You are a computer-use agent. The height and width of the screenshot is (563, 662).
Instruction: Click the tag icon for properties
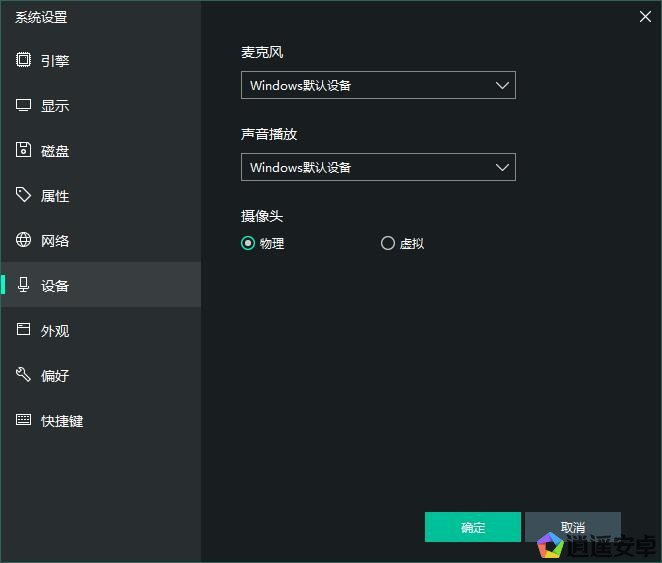24,195
